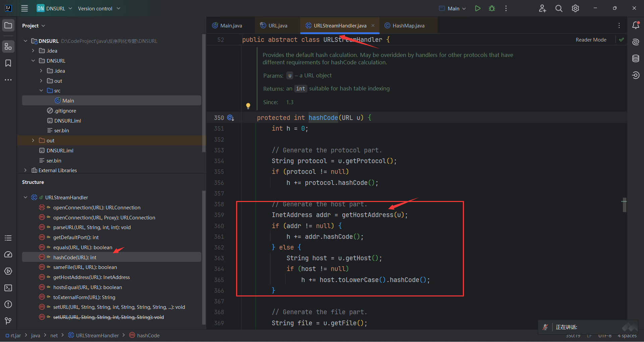Open the DNSURL project dropdown
This screenshot has width=644, height=342.
coord(55,8)
